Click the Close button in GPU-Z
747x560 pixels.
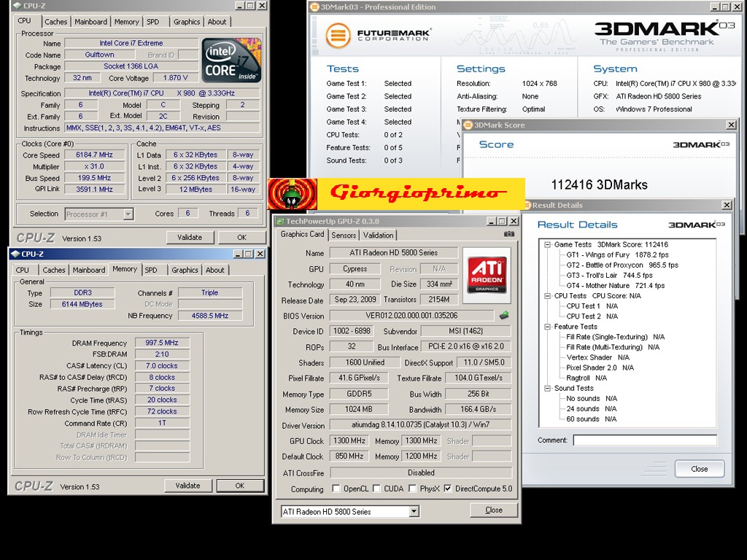[494, 510]
